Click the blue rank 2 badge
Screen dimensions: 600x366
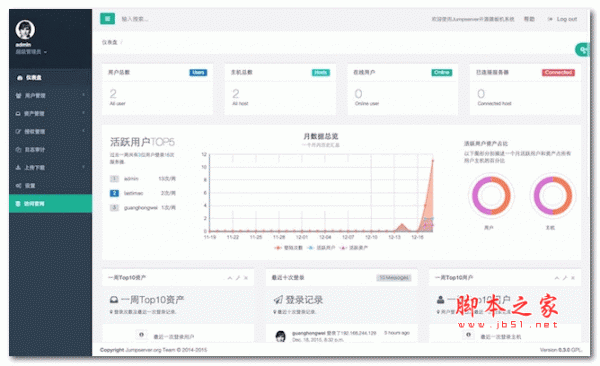(x=114, y=193)
